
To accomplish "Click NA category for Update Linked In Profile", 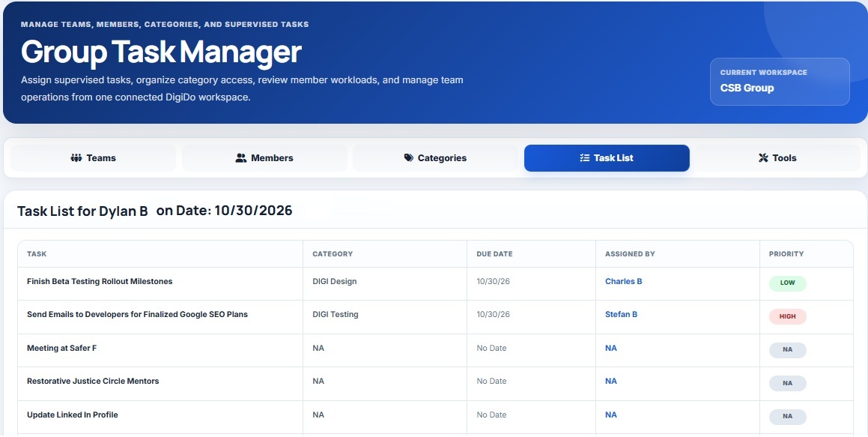I will 318,415.
